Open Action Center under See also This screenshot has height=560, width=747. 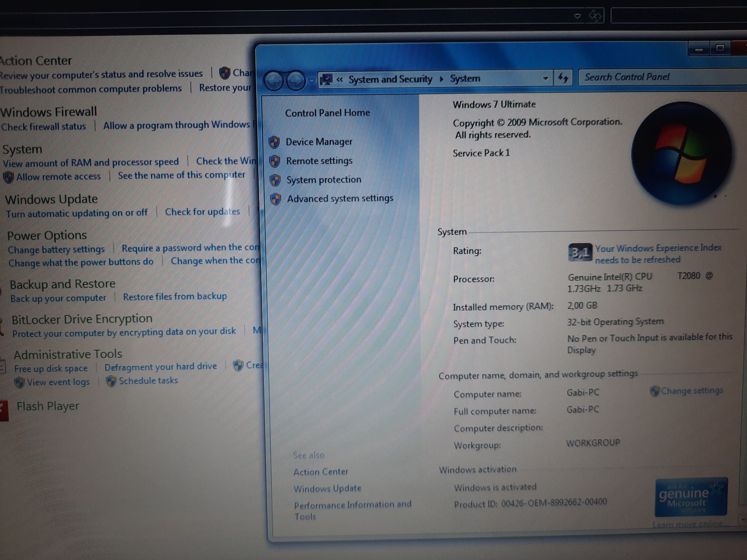click(x=321, y=472)
